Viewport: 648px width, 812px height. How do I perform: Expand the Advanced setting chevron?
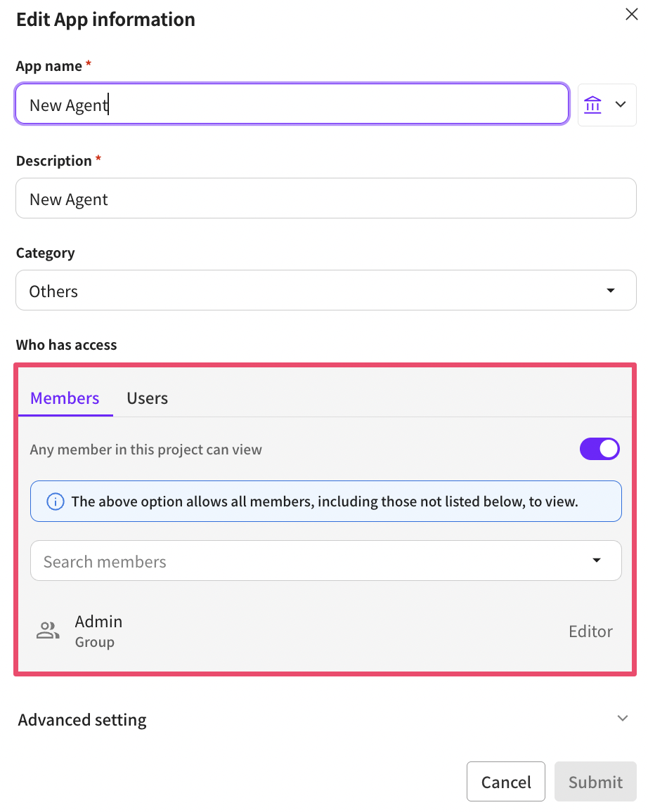622,719
